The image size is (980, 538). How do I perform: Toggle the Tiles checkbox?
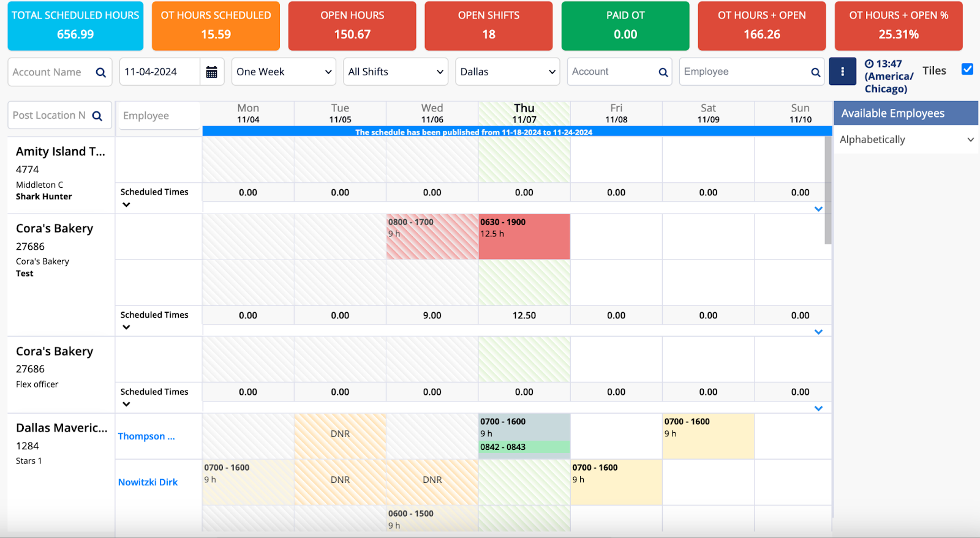967,69
